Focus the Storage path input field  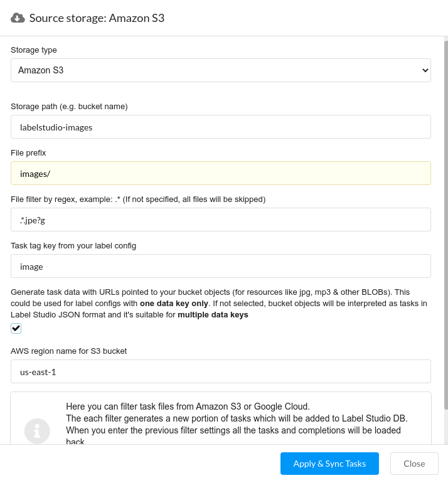tap(221, 127)
